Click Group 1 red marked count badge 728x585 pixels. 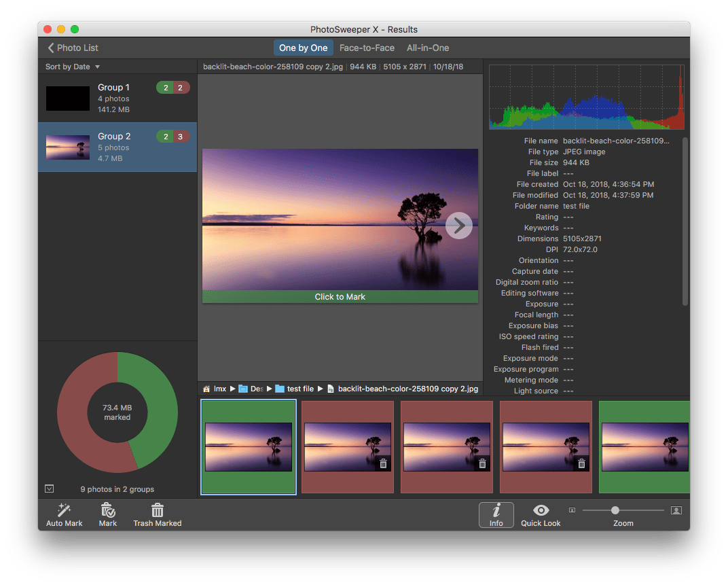tap(181, 88)
